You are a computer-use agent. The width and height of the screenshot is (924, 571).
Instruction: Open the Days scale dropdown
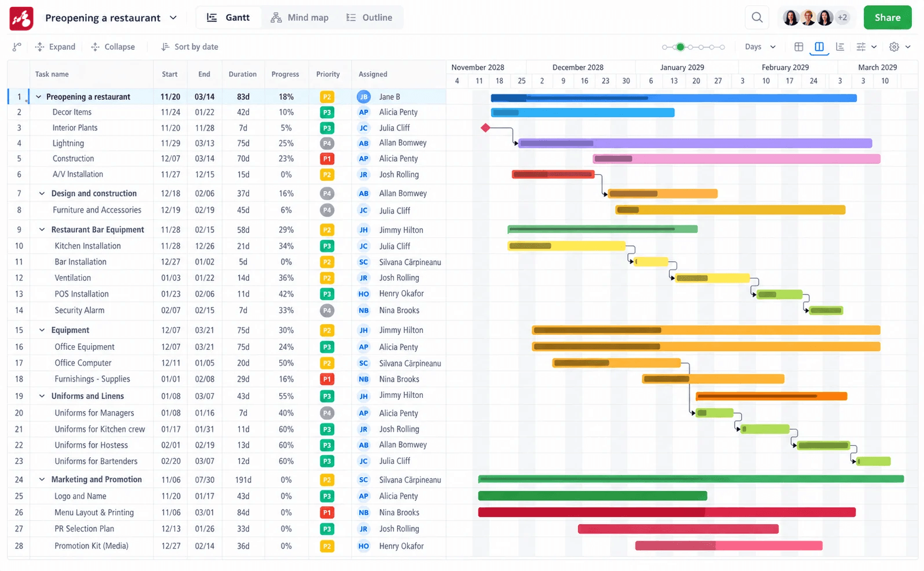(x=760, y=47)
